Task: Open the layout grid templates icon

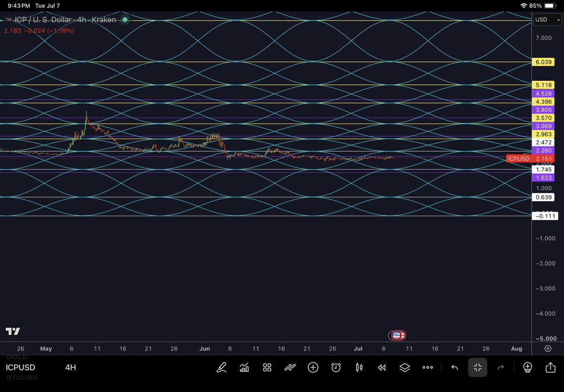Action: (267, 367)
